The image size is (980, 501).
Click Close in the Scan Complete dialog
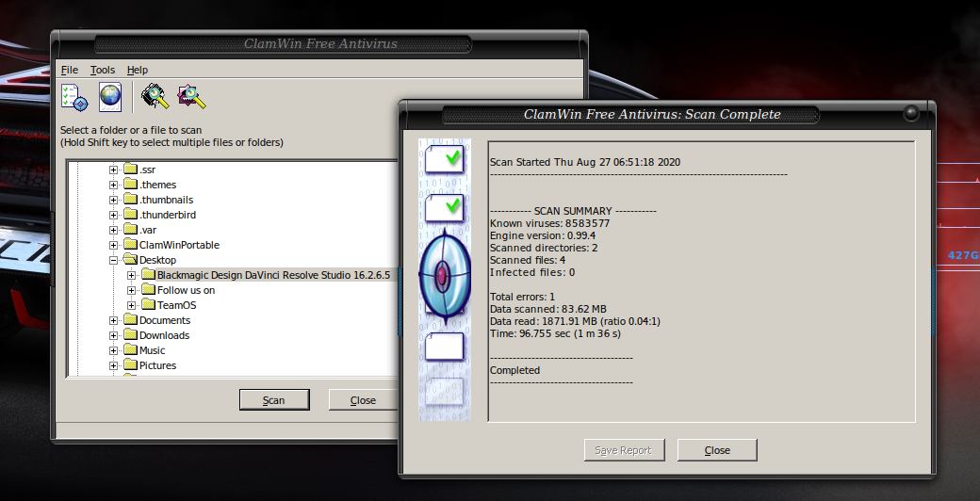point(717,450)
